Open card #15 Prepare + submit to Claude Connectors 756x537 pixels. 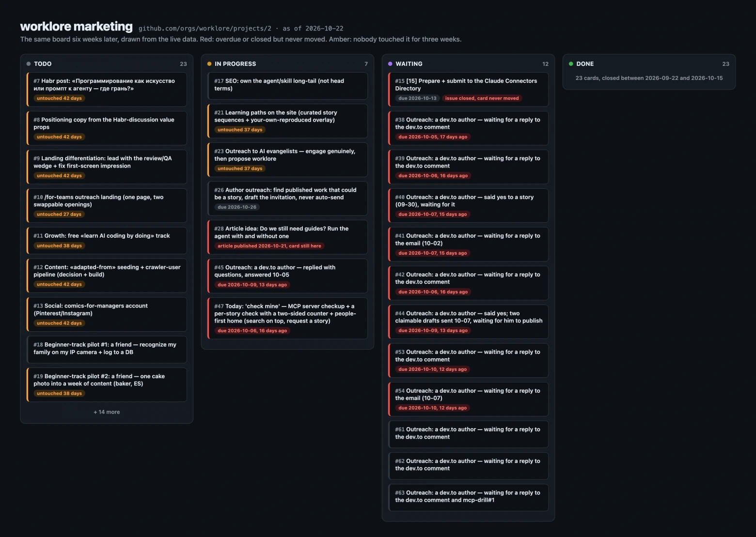[x=468, y=90]
